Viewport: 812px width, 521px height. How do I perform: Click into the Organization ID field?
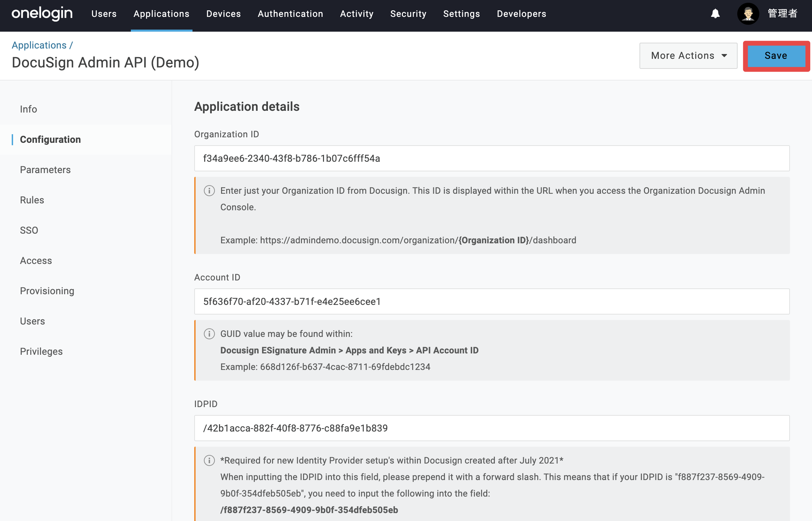point(492,158)
